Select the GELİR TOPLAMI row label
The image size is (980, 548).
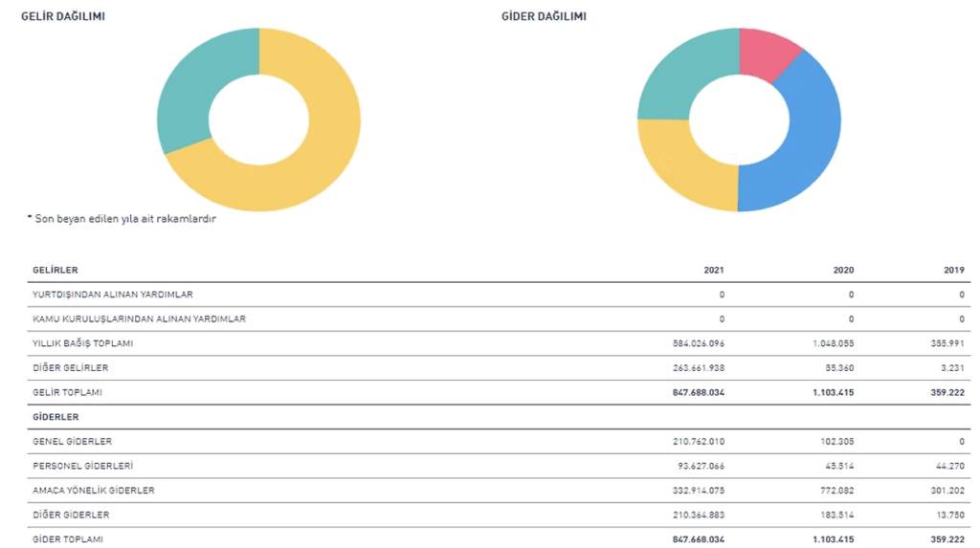(67, 392)
